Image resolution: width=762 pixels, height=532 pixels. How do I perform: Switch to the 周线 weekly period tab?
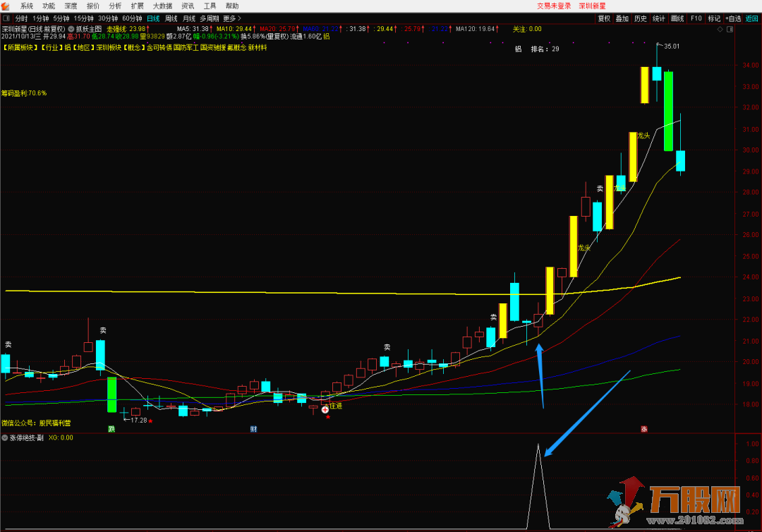click(x=171, y=18)
